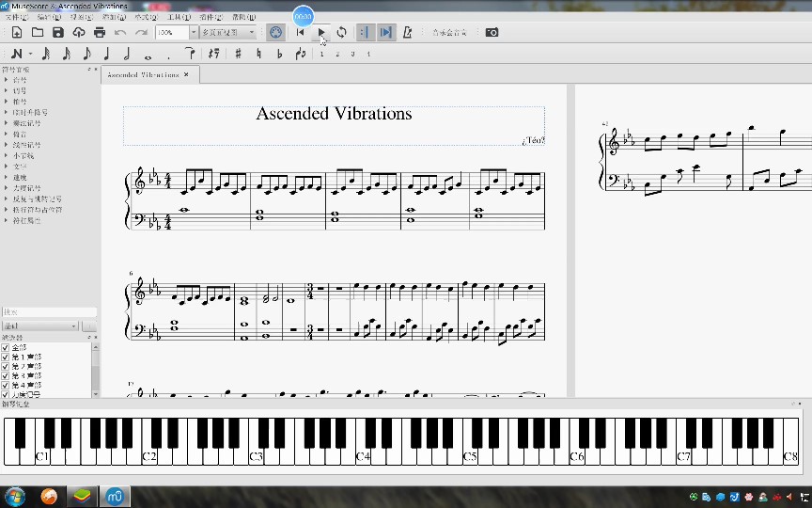
Task: Open the page view mode dropdown
Action: 228,32
